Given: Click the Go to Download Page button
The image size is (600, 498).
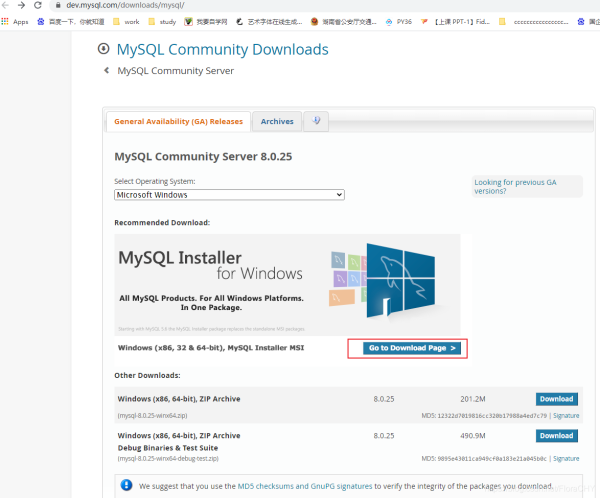Looking at the screenshot, I should pos(407,348).
